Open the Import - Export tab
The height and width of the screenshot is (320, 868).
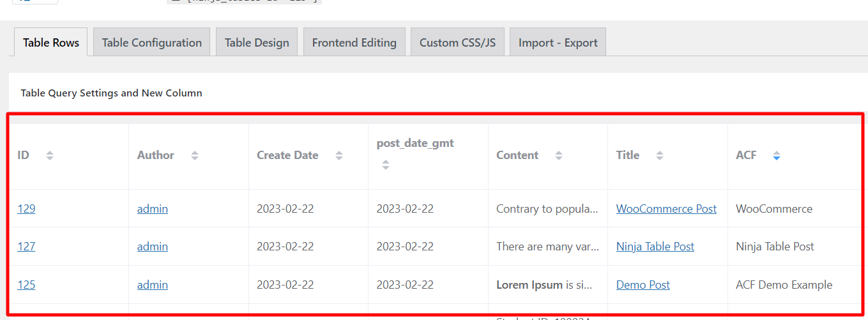point(558,42)
